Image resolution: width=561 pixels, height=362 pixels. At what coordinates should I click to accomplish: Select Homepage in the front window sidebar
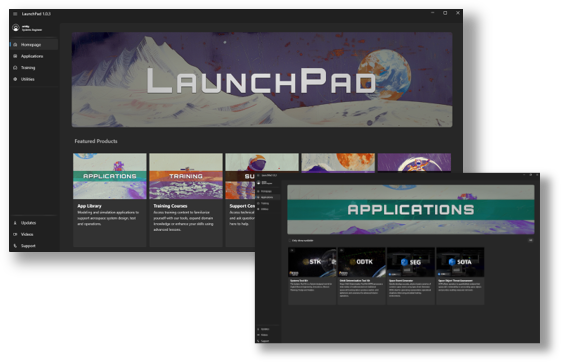pos(268,191)
